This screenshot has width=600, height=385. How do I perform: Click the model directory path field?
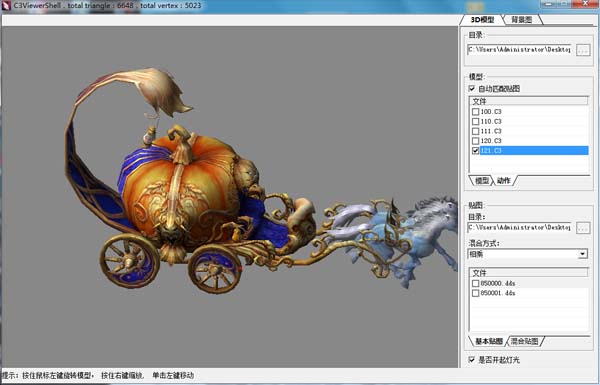pos(520,50)
